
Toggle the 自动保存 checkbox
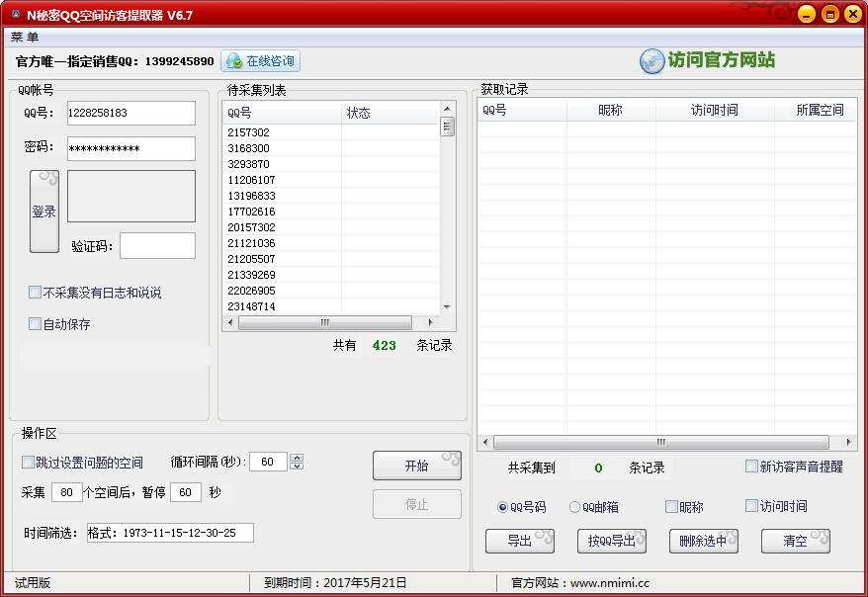pyautogui.click(x=35, y=323)
